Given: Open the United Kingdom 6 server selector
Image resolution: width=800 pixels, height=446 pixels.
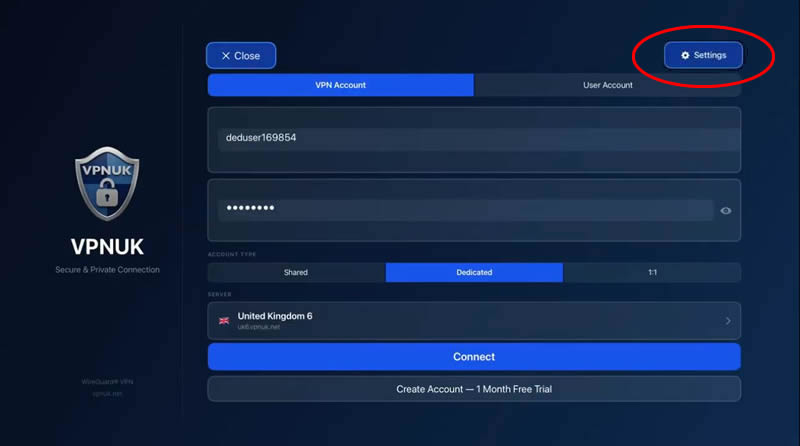Looking at the screenshot, I should pyautogui.click(x=474, y=321).
